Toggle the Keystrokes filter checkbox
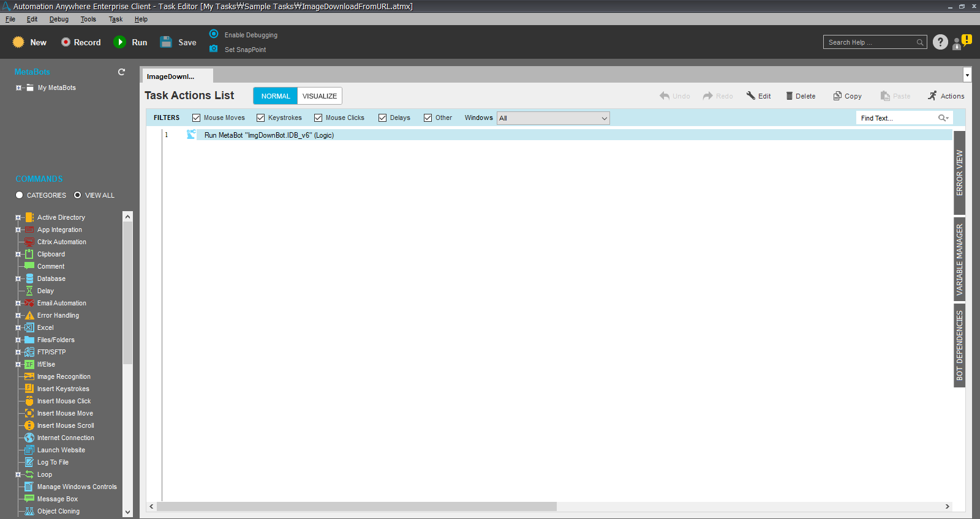The height and width of the screenshot is (519, 980). (x=261, y=118)
